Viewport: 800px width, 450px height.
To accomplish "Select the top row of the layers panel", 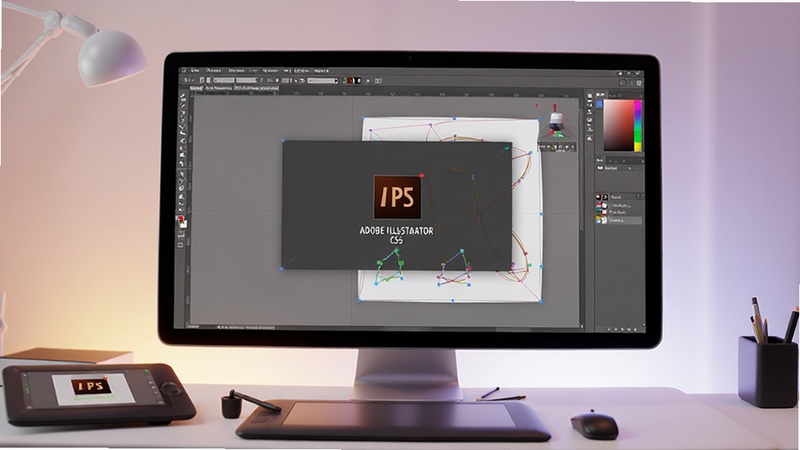I will point(618,197).
